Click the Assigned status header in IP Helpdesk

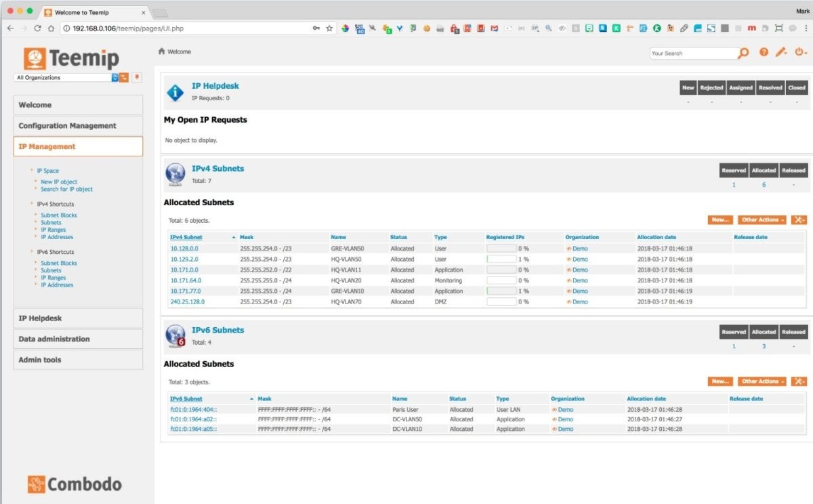click(x=741, y=87)
